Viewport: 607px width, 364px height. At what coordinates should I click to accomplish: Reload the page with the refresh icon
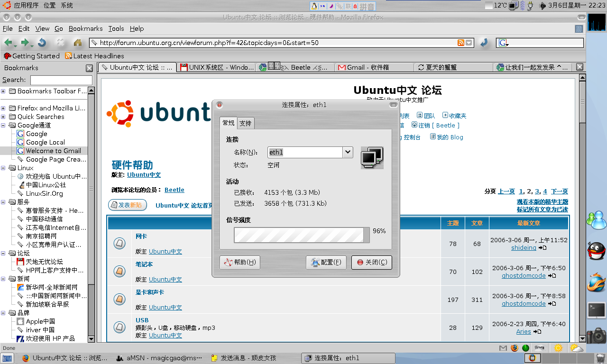[42, 43]
